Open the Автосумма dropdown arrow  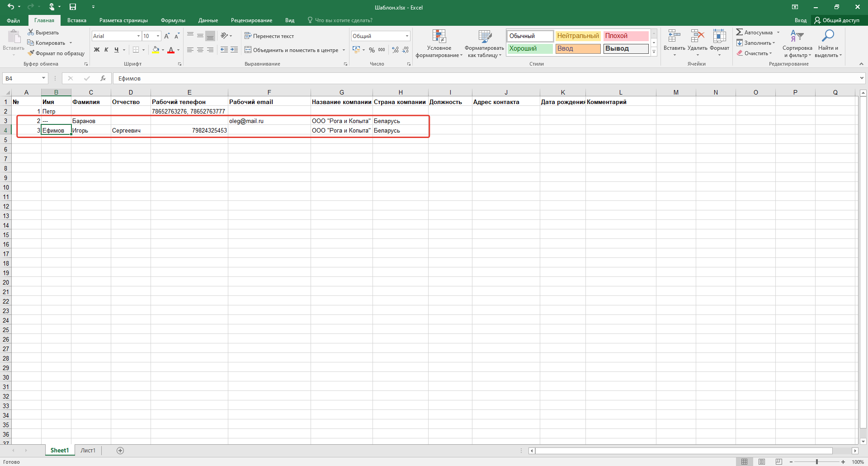(778, 32)
